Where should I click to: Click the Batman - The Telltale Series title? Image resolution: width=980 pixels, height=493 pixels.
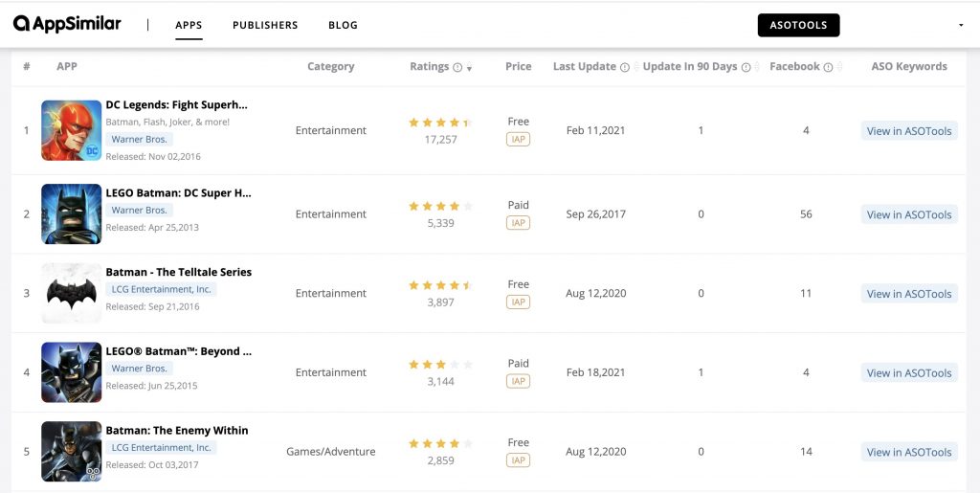(x=179, y=272)
